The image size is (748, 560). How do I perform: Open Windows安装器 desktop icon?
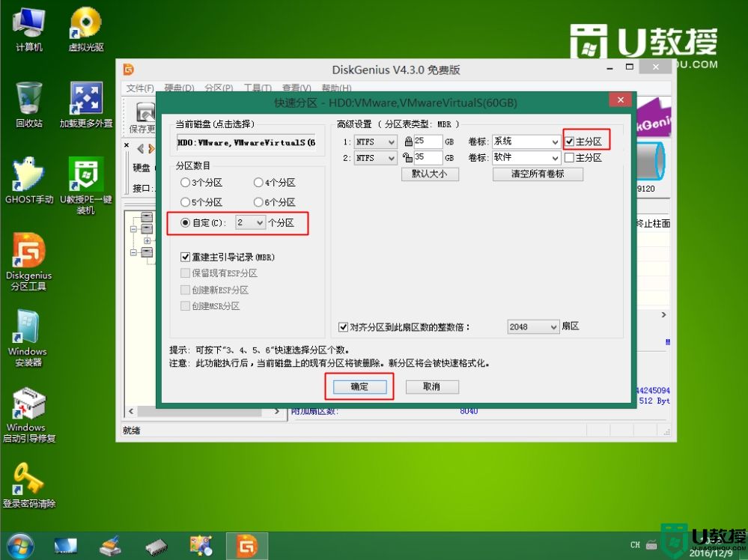(27, 338)
